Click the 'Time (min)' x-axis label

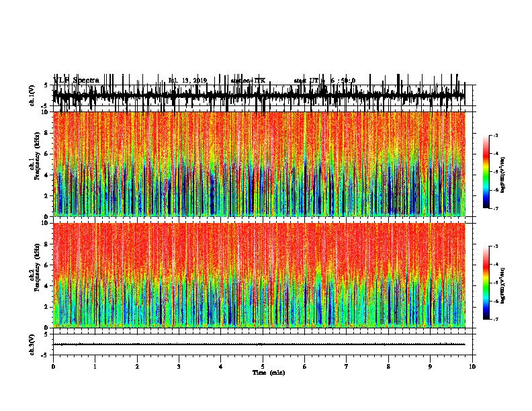click(x=269, y=373)
